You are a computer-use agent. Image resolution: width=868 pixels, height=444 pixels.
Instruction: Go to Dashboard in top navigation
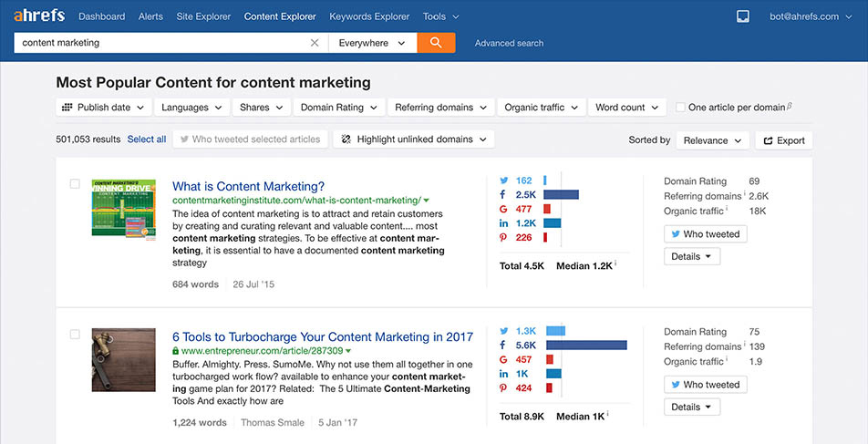tap(102, 16)
